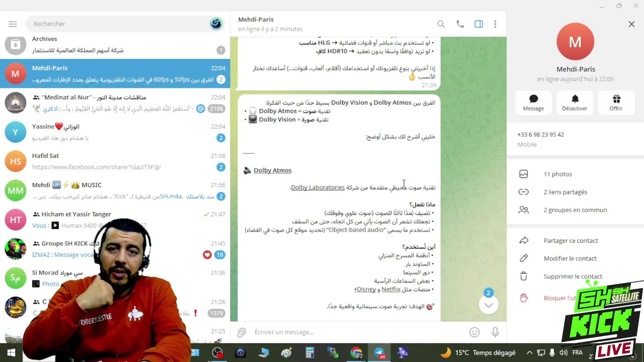Click the common groups people icon

[x=524, y=210]
